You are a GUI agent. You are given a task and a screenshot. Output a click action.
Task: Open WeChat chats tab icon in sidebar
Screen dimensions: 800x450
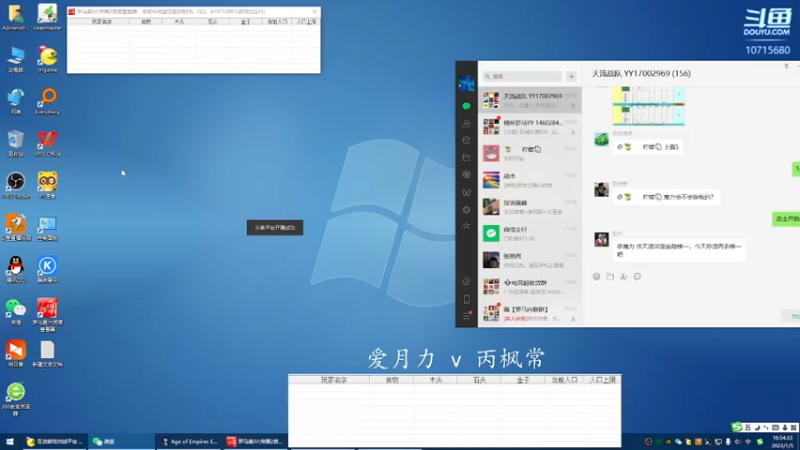[x=466, y=106]
